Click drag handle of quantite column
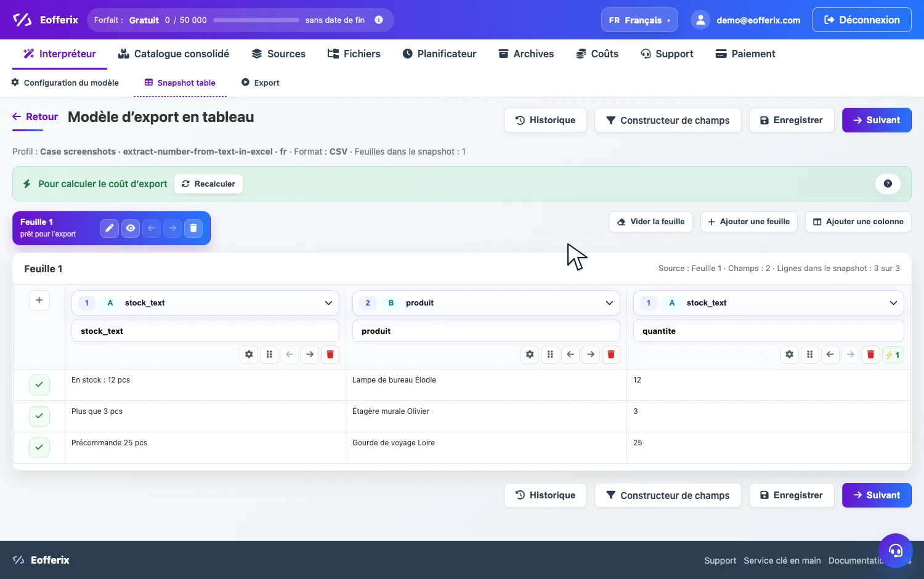This screenshot has width=924, height=579. click(810, 354)
